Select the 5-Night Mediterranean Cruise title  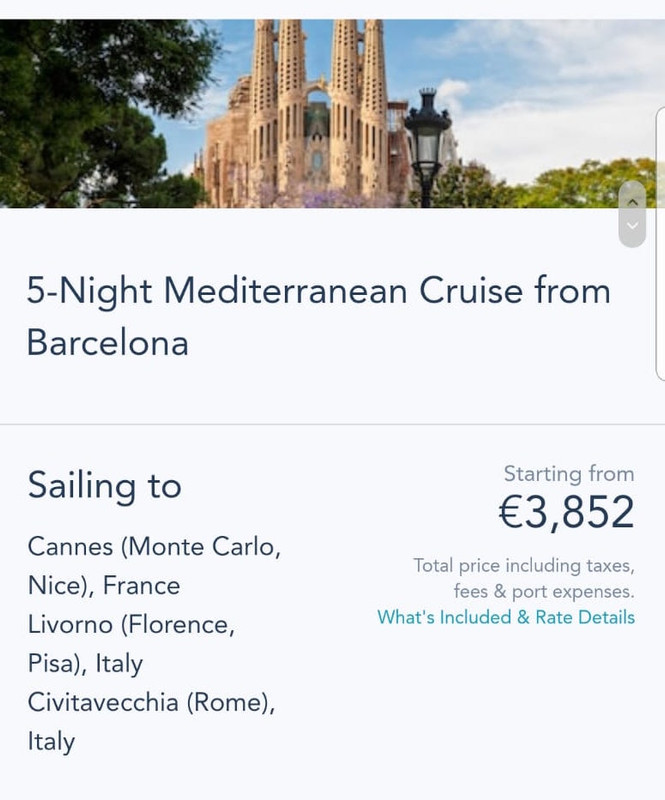318,291
